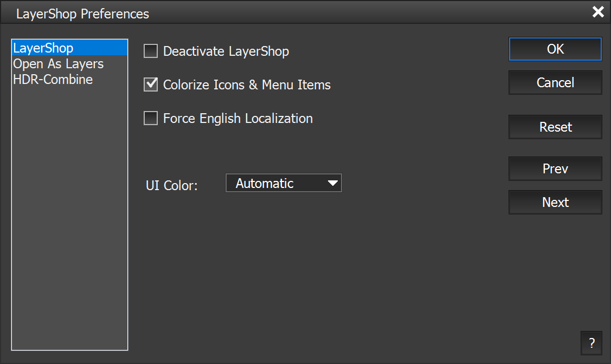The width and height of the screenshot is (611, 364).
Task: Select the LayerShop category in the list
Action: 43,48
